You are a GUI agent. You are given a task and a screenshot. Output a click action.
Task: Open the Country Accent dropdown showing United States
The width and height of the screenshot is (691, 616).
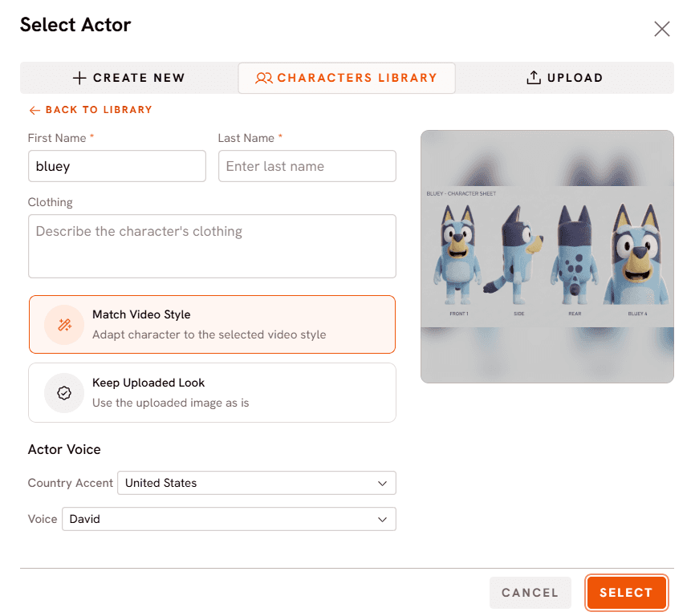[257, 483]
